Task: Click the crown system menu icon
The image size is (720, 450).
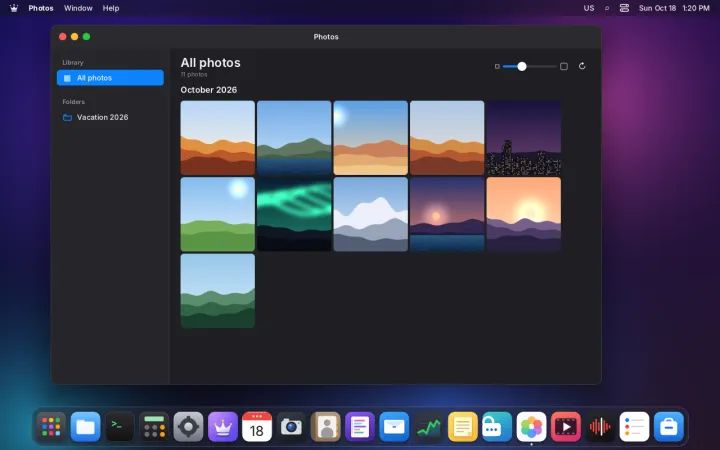Action: [14, 8]
